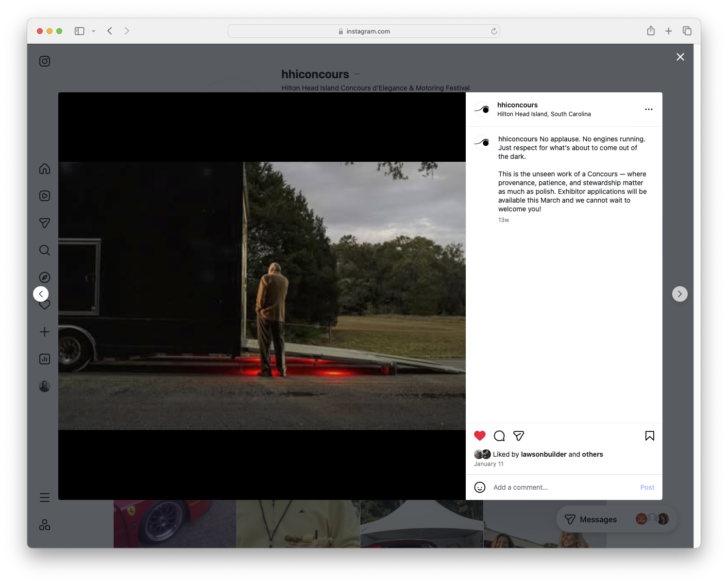Select the Reels icon in the sidebar
The image size is (728, 584).
pyautogui.click(x=44, y=196)
